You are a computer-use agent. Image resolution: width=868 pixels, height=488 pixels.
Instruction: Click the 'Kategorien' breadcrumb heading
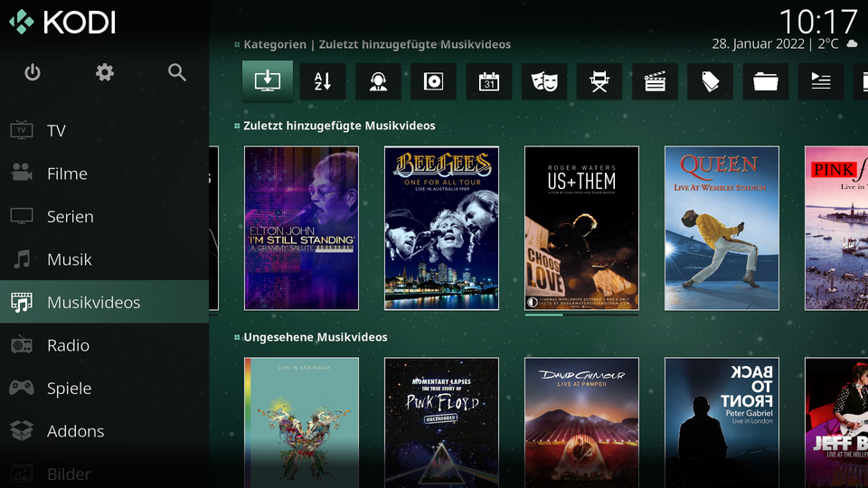275,44
